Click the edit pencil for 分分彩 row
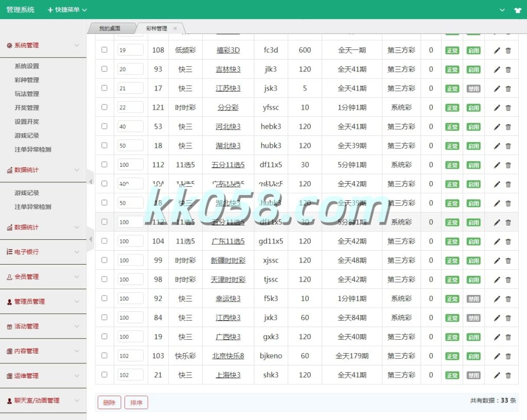The height and width of the screenshot is (420, 527). click(497, 108)
